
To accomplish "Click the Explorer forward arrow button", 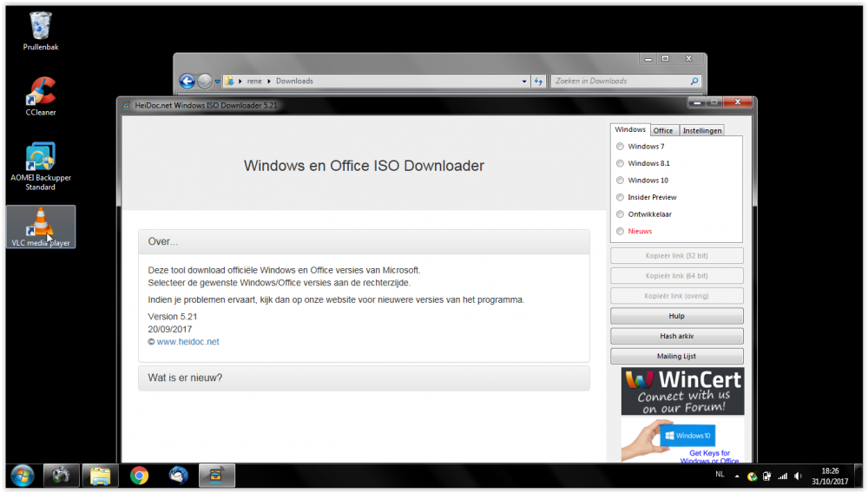I will (x=205, y=82).
